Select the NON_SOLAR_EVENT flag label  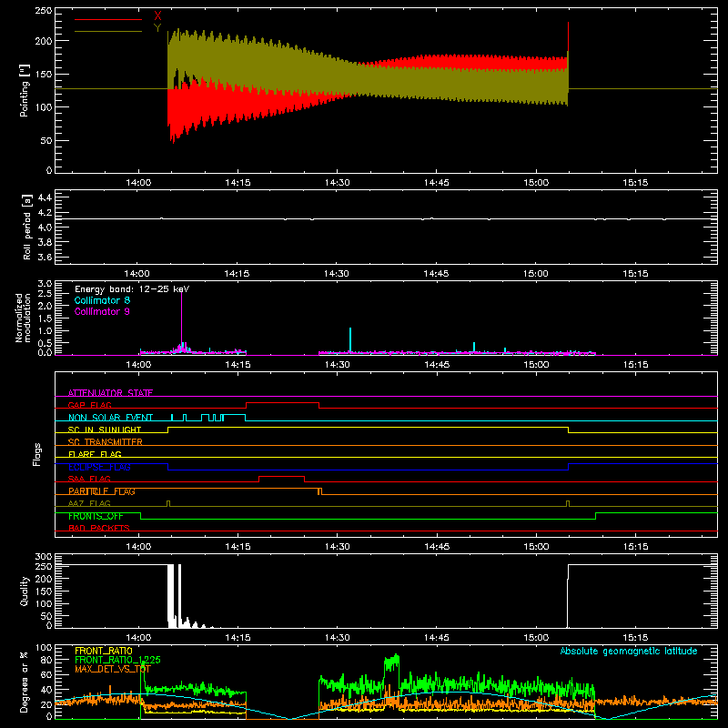coord(110,418)
